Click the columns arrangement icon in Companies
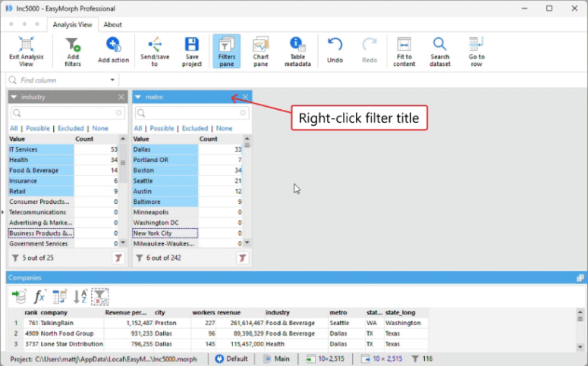 click(x=60, y=296)
